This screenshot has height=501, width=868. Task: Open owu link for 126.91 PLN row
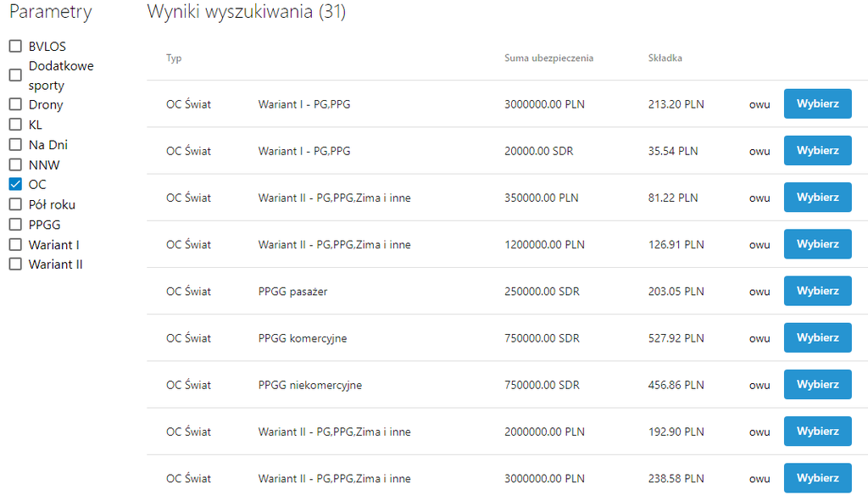point(759,245)
